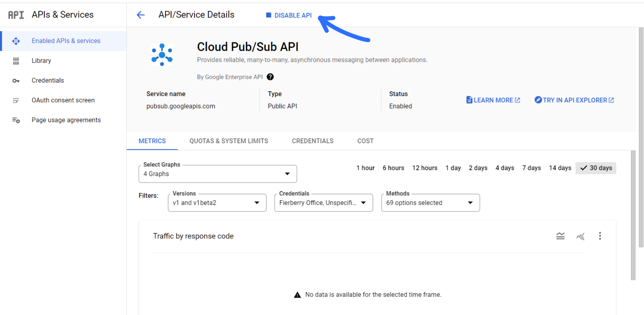Click the Traffic by response code title

[x=194, y=236]
